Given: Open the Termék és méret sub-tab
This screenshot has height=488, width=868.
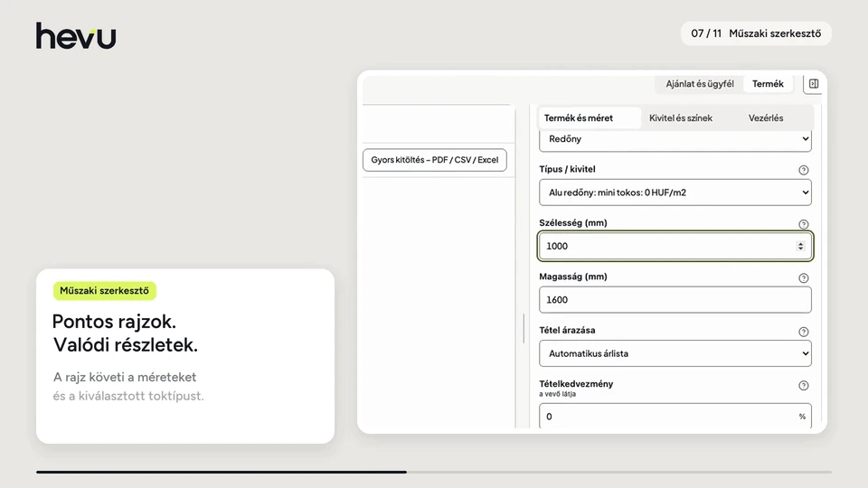Looking at the screenshot, I should pyautogui.click(x=589, y=117).
